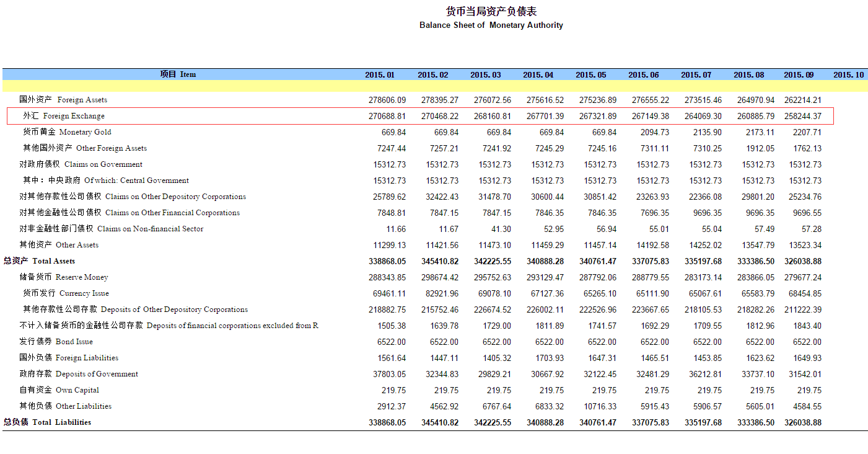Viewport: 868px width, 454px height.
Task: Select Foreign Liabilities value 1649.93
Action: coord(807,358)
